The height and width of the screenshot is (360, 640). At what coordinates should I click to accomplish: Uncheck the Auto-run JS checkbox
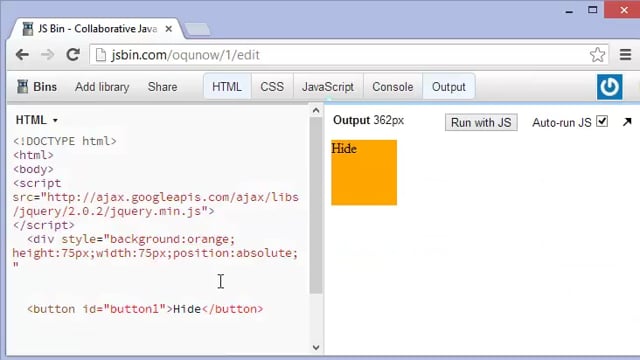[x=602, y=121]
